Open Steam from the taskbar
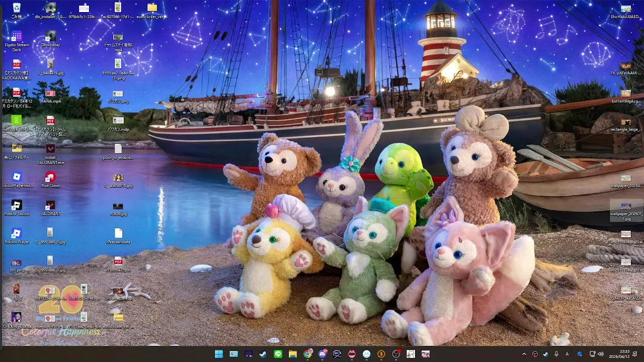This screenshot has width=644, height=362. click(263, 354)
